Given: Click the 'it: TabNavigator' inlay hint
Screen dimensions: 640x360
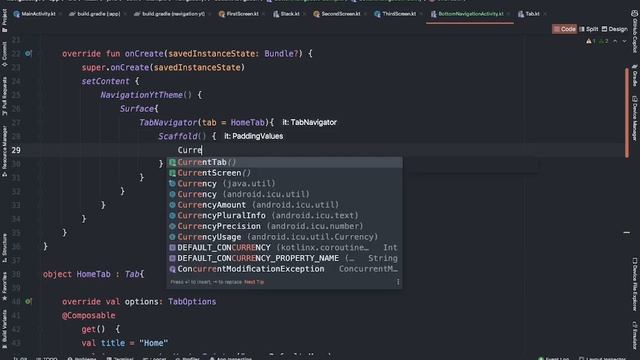Looking at the screenshot, I should coord(309,122).
